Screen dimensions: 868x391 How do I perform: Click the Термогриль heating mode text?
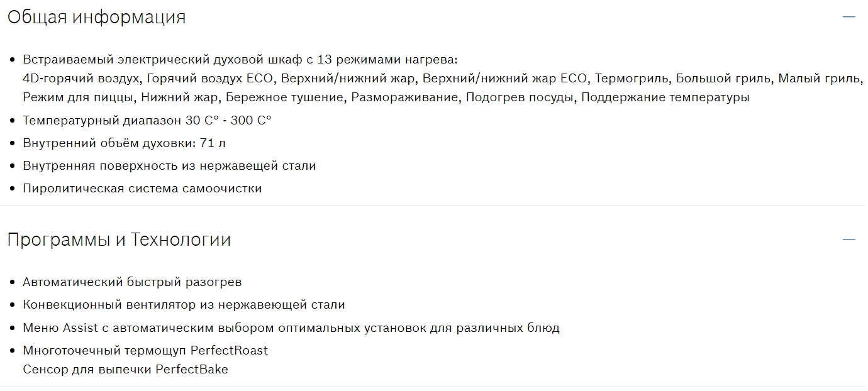pyautogui.click(x=632, y=79)
